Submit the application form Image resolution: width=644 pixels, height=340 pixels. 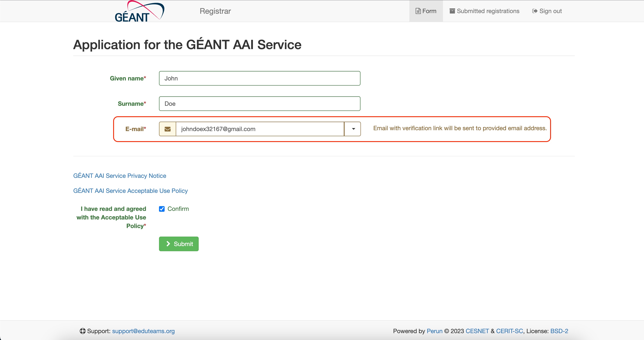[179, 244]
